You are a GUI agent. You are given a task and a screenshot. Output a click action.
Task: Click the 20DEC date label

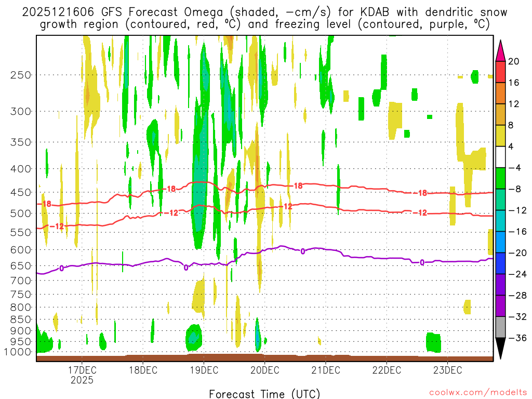coord(264,370)
